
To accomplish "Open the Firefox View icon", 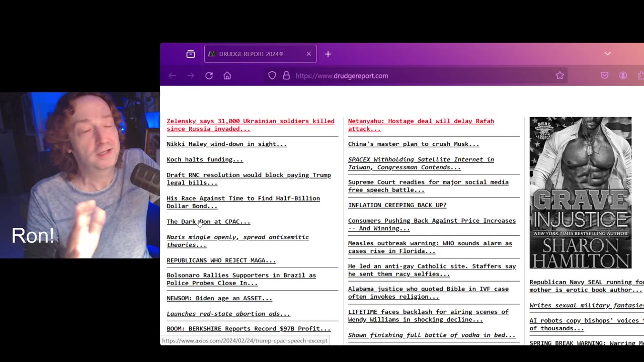I will (190, 54).
